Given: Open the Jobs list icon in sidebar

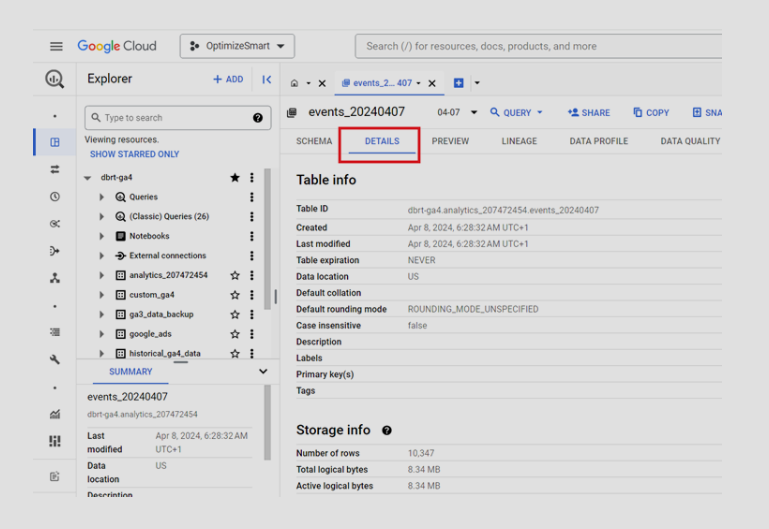Looking at the screenshot, I should pyautogui.click(x=54, y=332).
